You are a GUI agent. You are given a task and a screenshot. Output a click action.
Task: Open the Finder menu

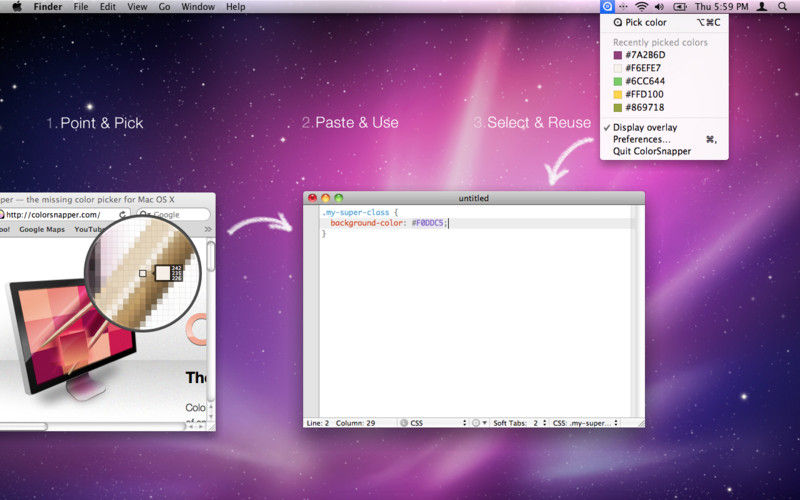click(48, 7)
